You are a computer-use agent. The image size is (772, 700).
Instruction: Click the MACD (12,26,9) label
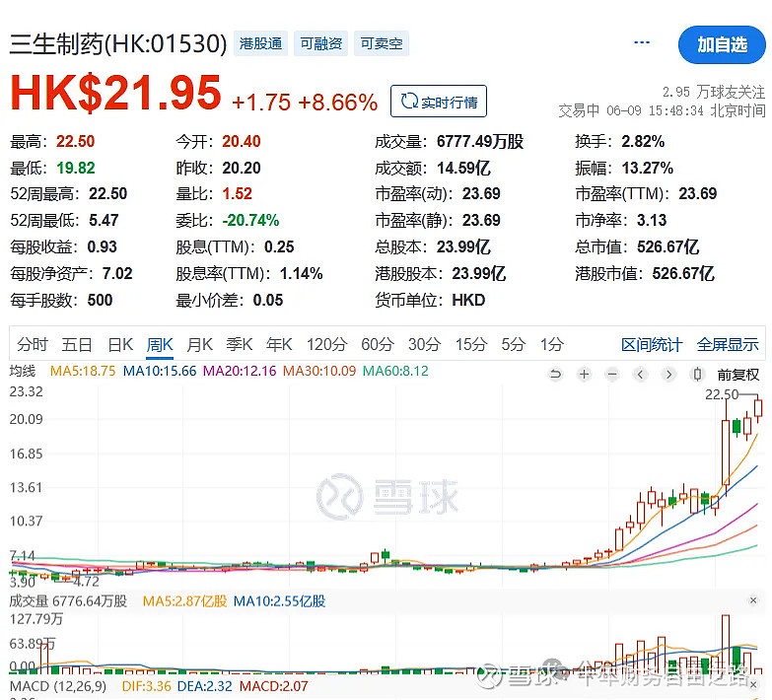click(x=58, y=686)
